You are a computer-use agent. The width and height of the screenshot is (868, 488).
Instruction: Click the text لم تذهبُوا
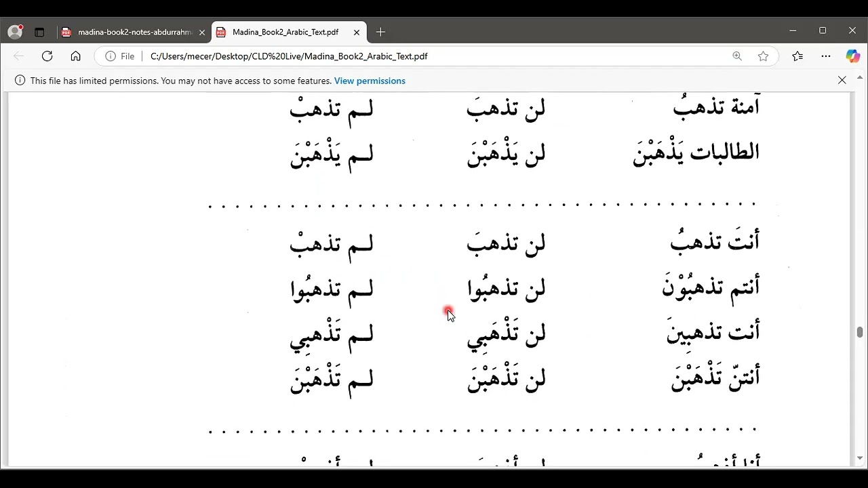(332, 289)
